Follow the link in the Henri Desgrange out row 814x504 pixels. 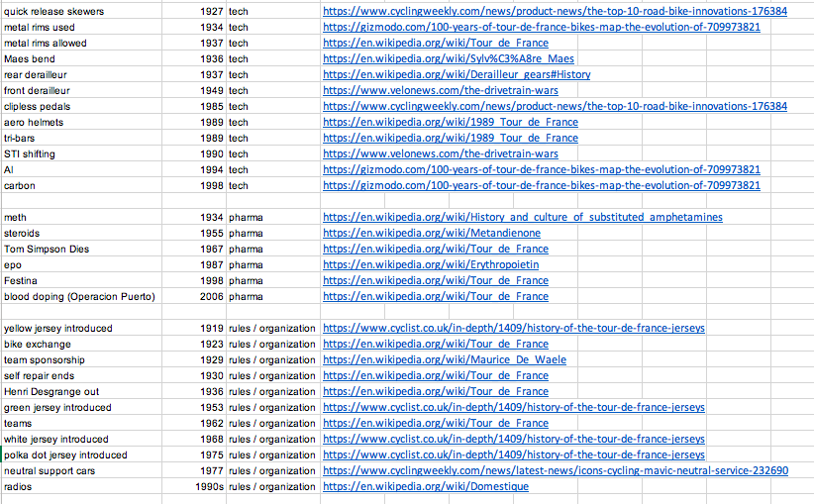click(436, 391)
